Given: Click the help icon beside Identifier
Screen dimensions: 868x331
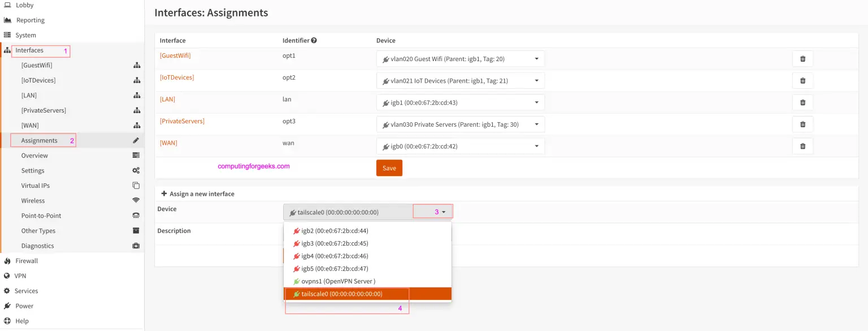Looking at the screenshot, I should (314, 41).
